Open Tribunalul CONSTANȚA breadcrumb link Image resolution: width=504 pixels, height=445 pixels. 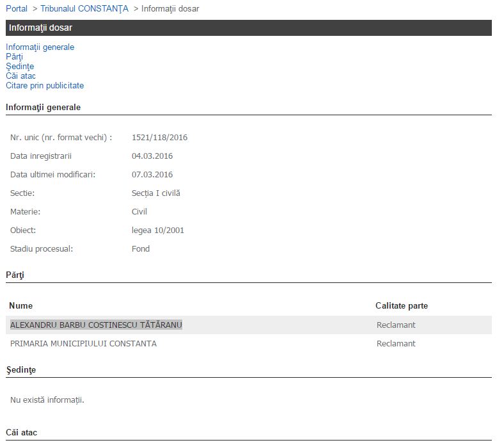(x=84, y=8)
